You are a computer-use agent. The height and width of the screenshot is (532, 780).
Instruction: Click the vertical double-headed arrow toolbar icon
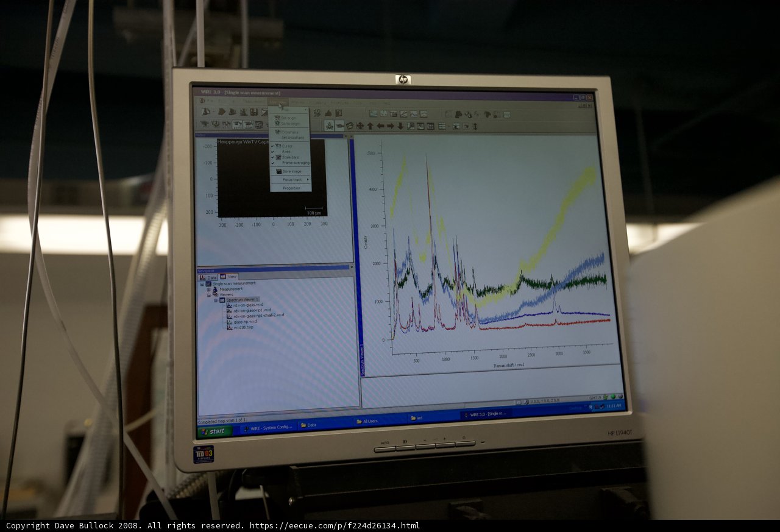475,126
